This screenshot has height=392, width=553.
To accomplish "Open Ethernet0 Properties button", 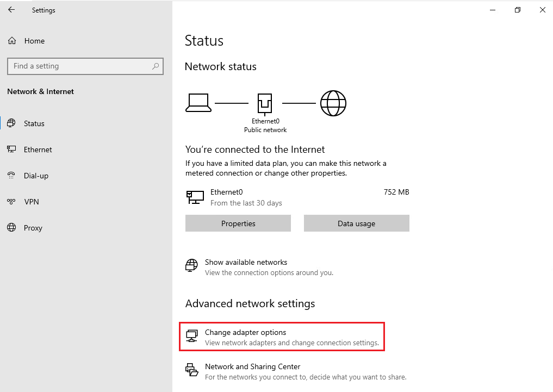I will tap(238, 223).
